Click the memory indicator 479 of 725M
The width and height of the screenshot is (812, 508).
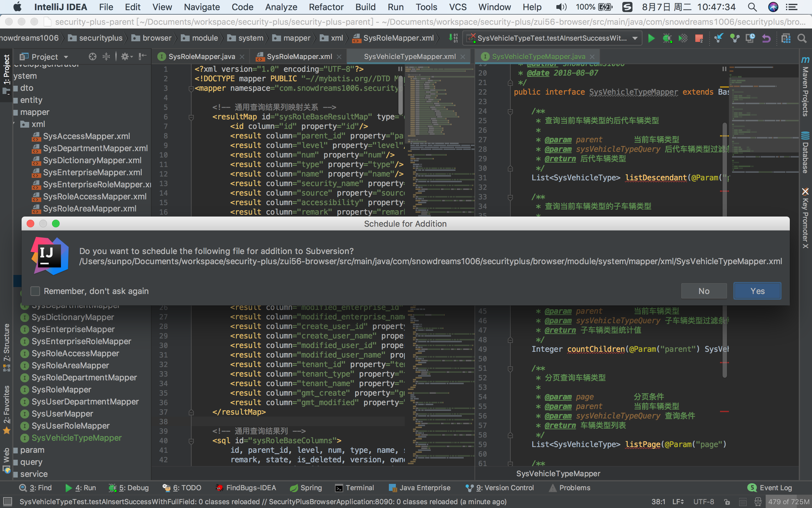788,502
